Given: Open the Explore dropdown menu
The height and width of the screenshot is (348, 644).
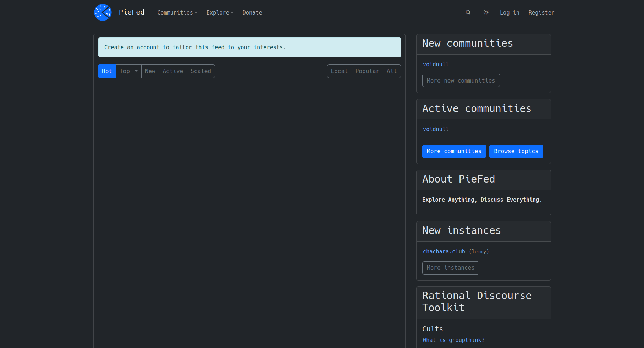Looking at the screenshot, I should click(x=220, y=12).
